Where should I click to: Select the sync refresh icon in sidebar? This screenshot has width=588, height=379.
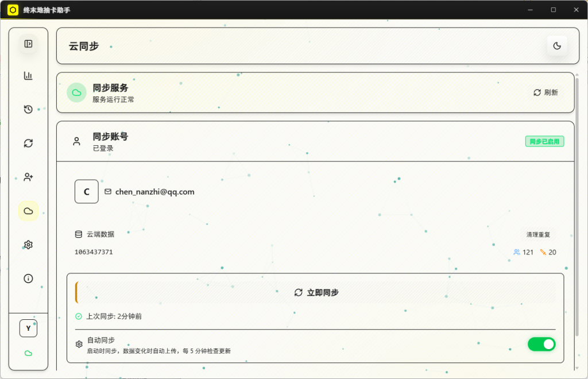pos(28,142)
